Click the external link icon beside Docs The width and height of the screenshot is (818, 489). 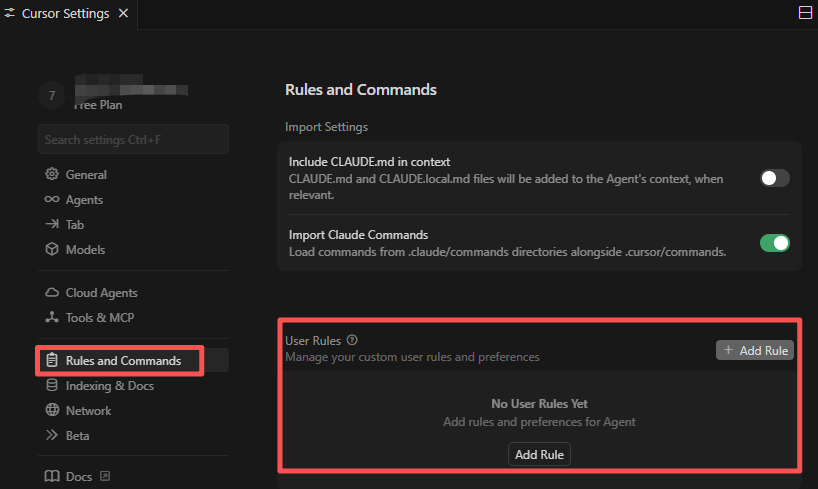(x=105, y=476)
